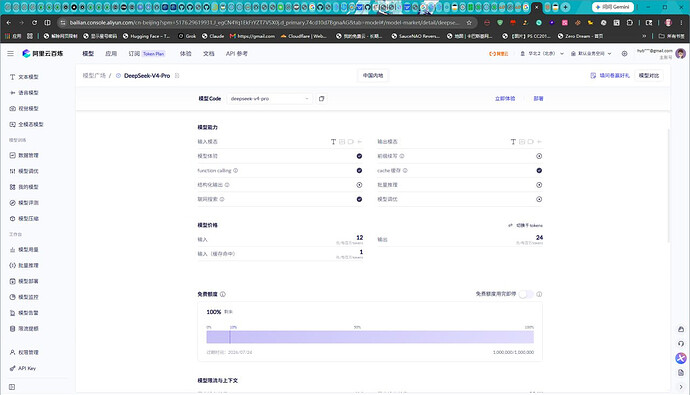
Task: Click the 中国内地 region button
Action: pos(373,76)
